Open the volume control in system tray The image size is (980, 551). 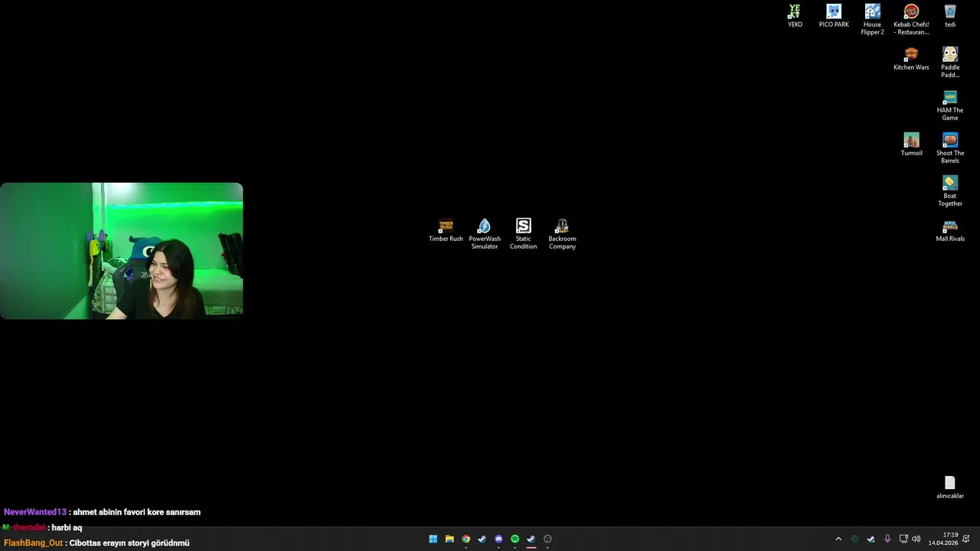click(916, 539)
